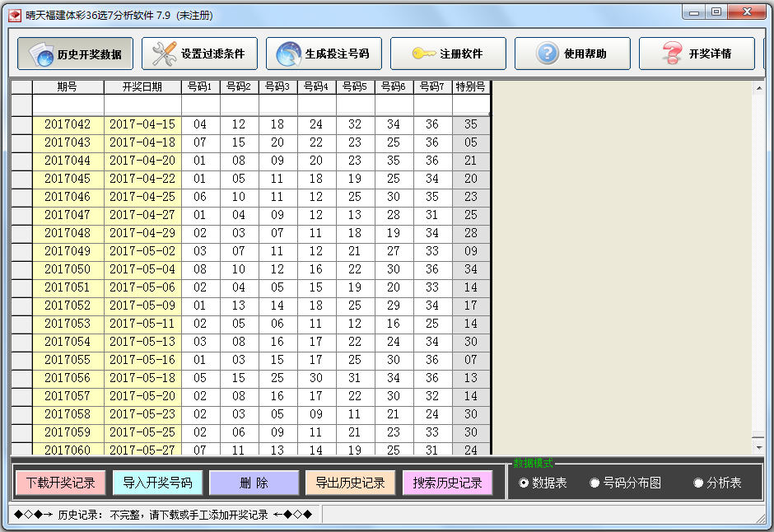
Task: Select period cell 2017056
Action: click(68, 378)
